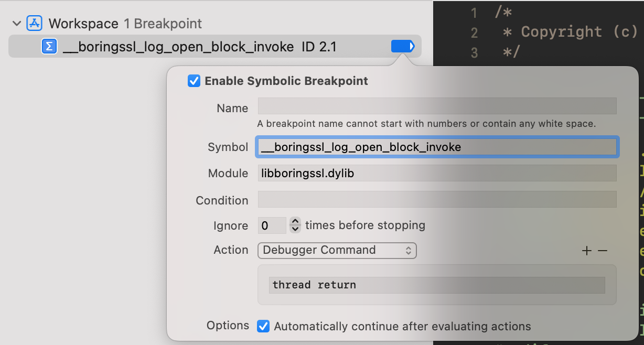
Task: Click the plus icon to add action
Action: pos(587,251)
